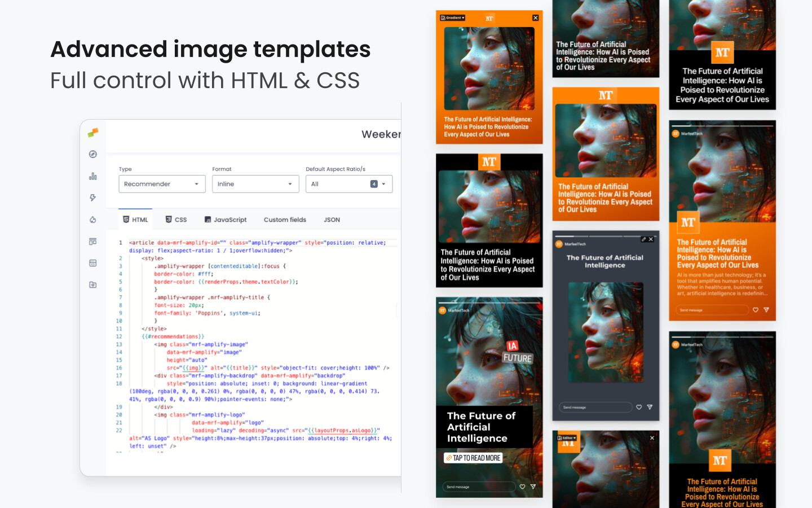The image size is (812, 508).
Task: Click the share arrow on grey story card
Action: coord(650,407)
